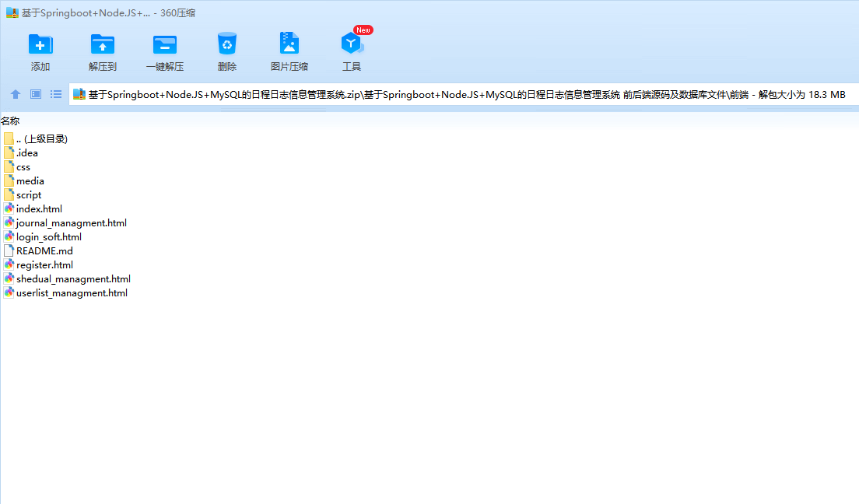The image size is (859, 504).
Task: Click the icon next to index.html
Action: 9,208
